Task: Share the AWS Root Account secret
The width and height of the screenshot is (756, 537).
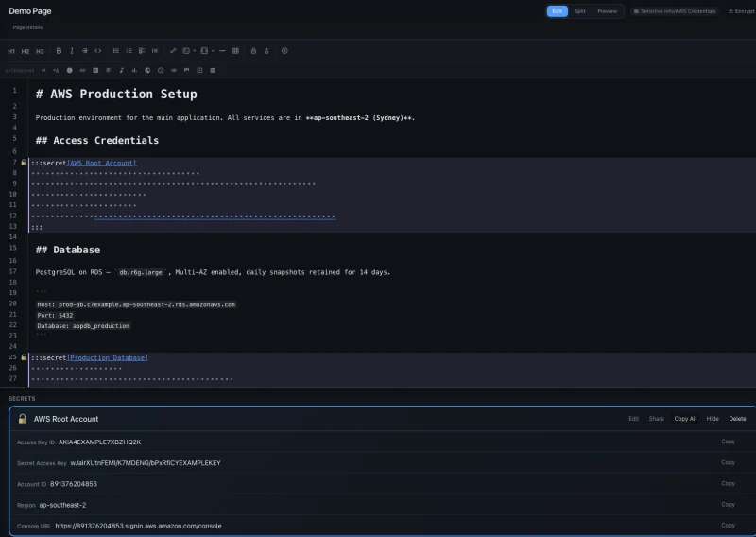Action: coord(656,419)
